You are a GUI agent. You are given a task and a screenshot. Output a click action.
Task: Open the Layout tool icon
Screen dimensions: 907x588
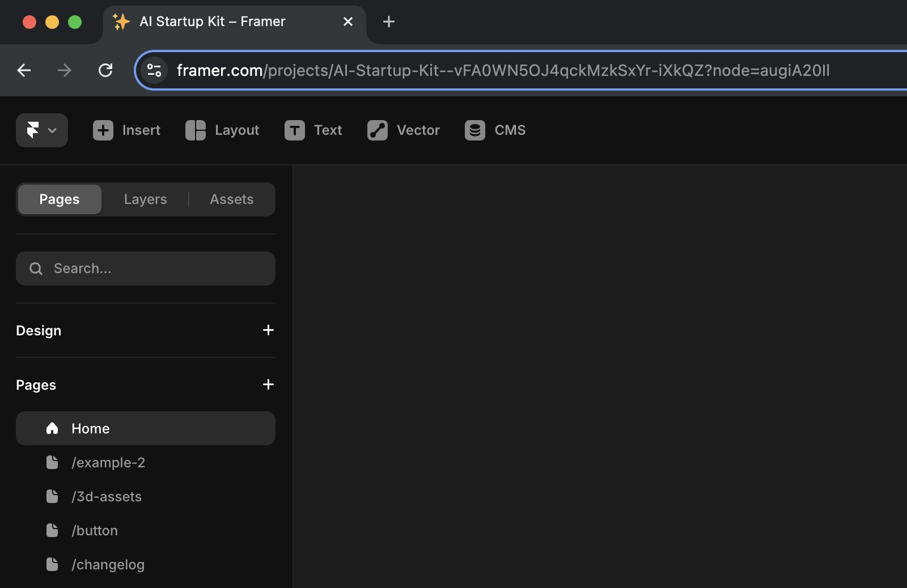pyautogui.click(x=196, y=130)
